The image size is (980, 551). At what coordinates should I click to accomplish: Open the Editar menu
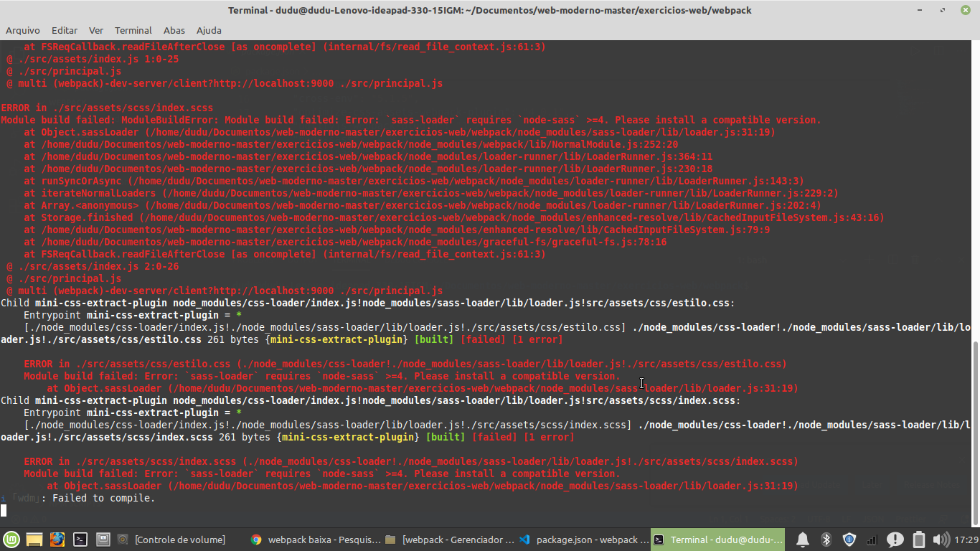[x=65, y=30]
